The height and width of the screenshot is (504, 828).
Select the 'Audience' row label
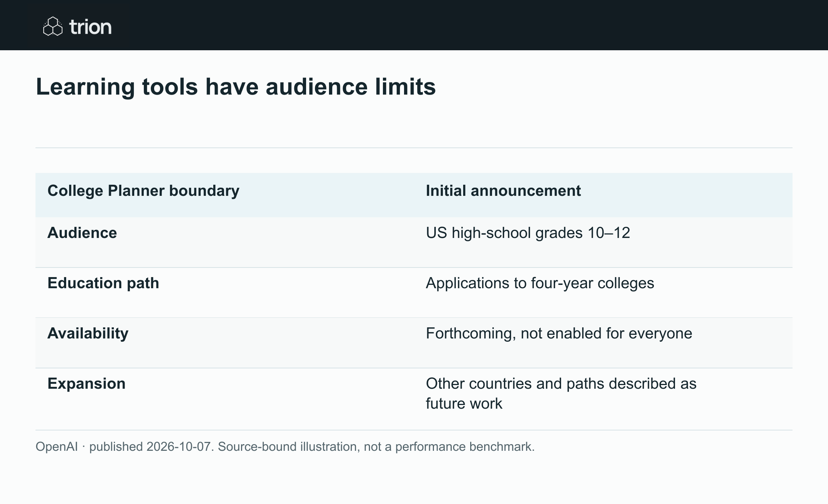tap(82, 233)
